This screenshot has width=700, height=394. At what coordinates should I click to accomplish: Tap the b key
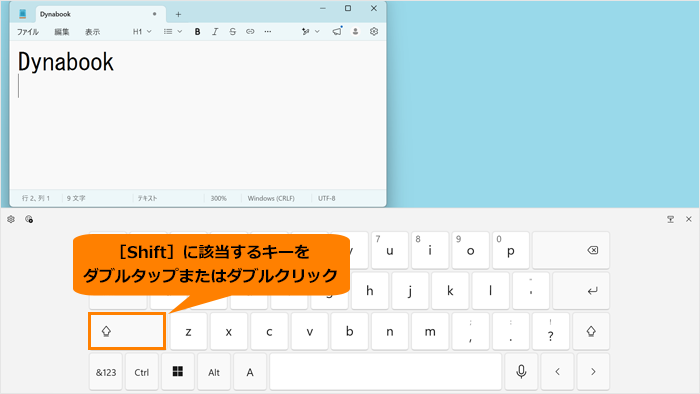pyautogui.click(x=350, y=332)
